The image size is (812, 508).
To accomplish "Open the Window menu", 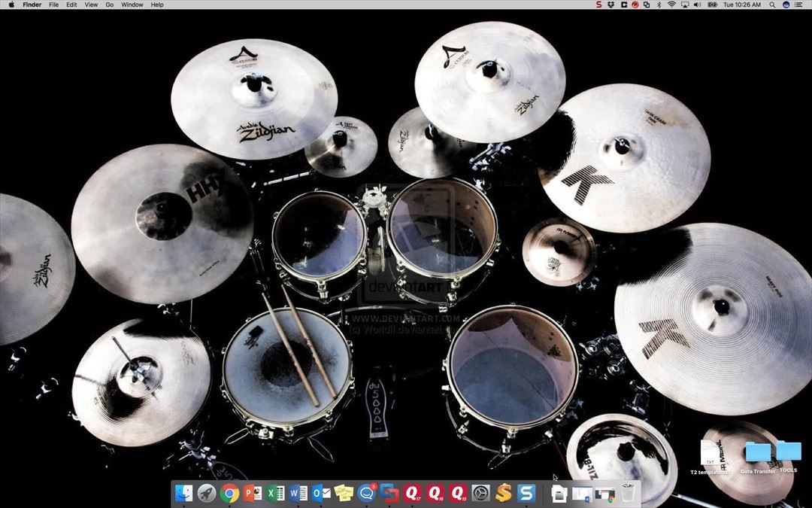I will (x=132, y=5).
